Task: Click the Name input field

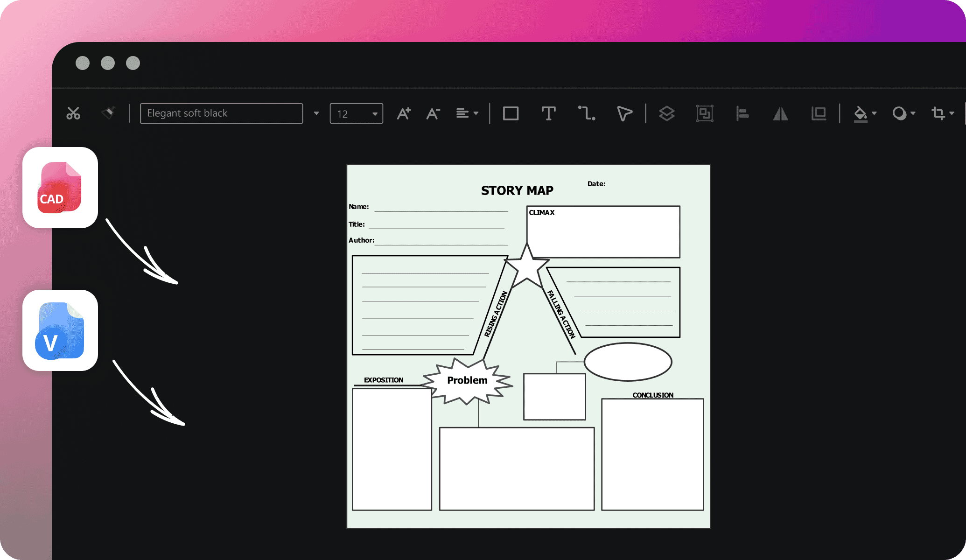Action: (440, 208)
